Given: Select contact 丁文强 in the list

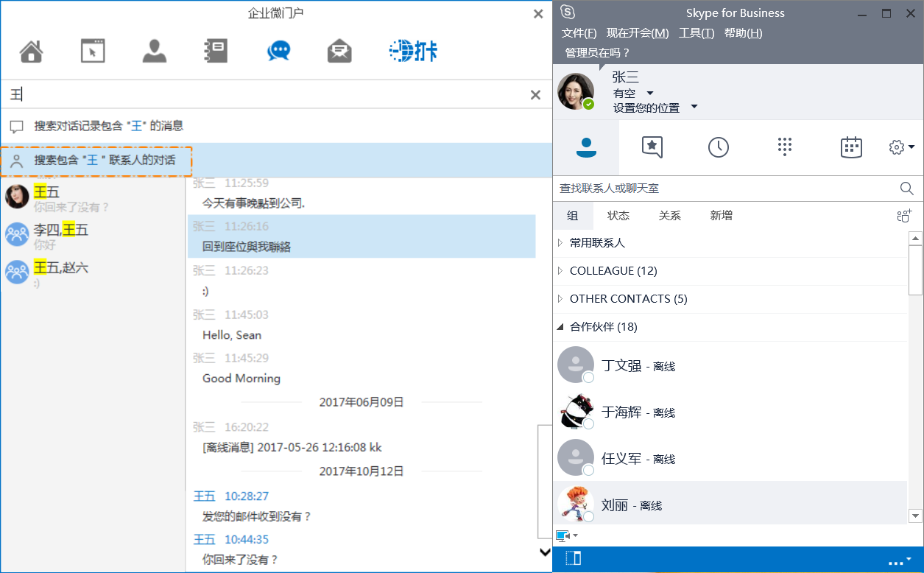Looking at the screenshot, I should pyautogui.click(x=730, y=365).
